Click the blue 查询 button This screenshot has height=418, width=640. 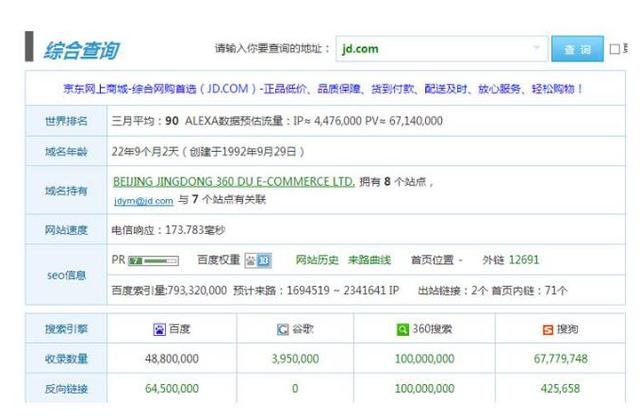point(577,49)
